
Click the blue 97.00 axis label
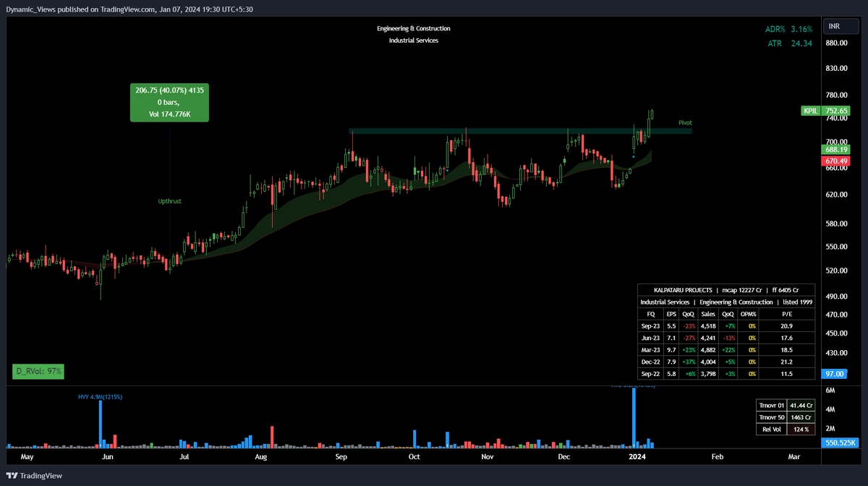(x=835, y=374)
